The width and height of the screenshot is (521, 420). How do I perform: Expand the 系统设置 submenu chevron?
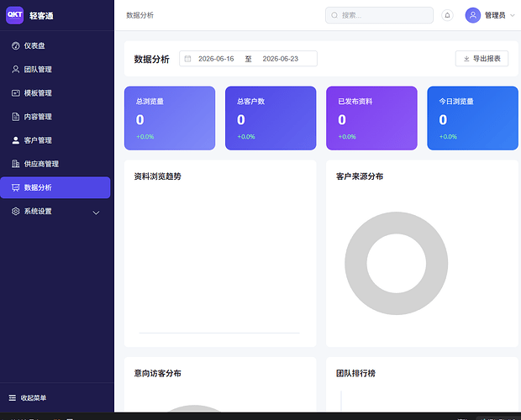(96, 213)
